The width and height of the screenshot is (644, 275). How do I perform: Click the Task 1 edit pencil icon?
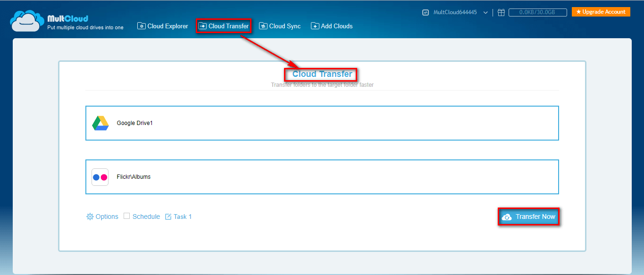pyautogui.click(x=168, y=217)
